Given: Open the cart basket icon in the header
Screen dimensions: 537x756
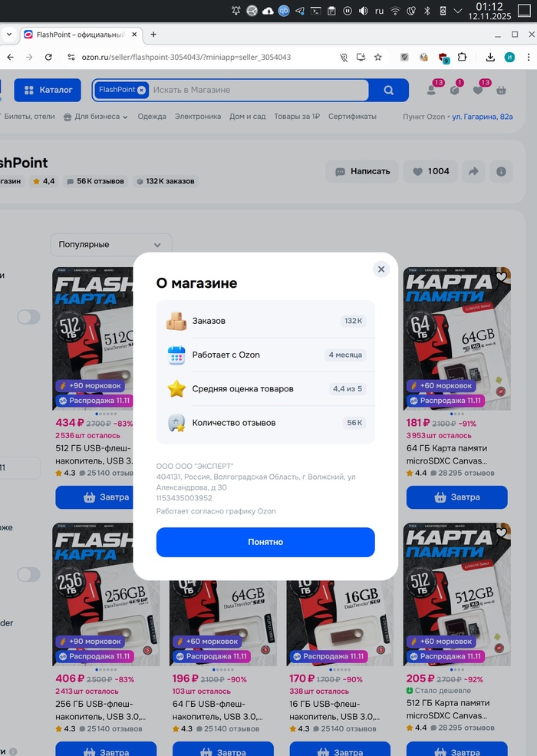Looking at the screenshot, I should [x=502, y=90].
